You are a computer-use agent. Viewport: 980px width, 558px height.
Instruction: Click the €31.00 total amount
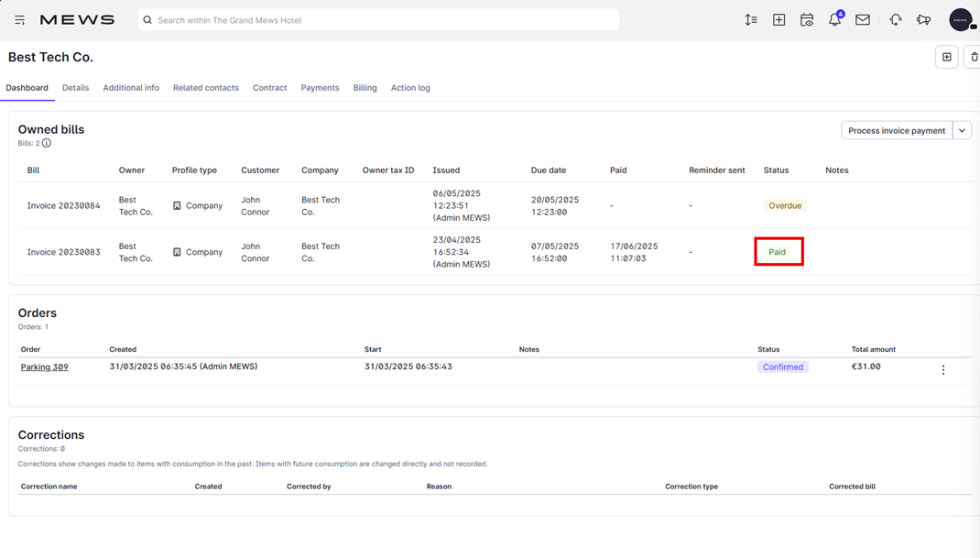[x=866, y=367]
